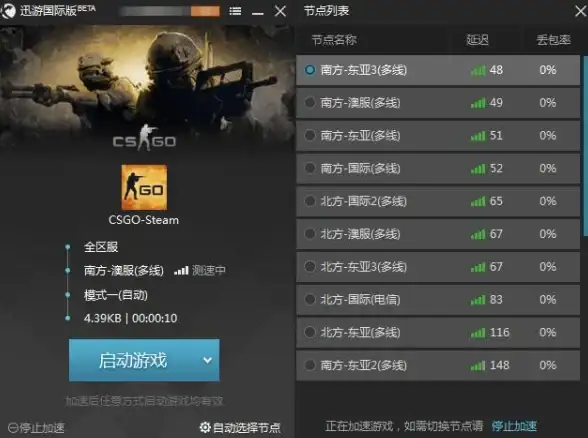
Task: Open the 模式一(自动) mode selector
Action: click(116, 295)
